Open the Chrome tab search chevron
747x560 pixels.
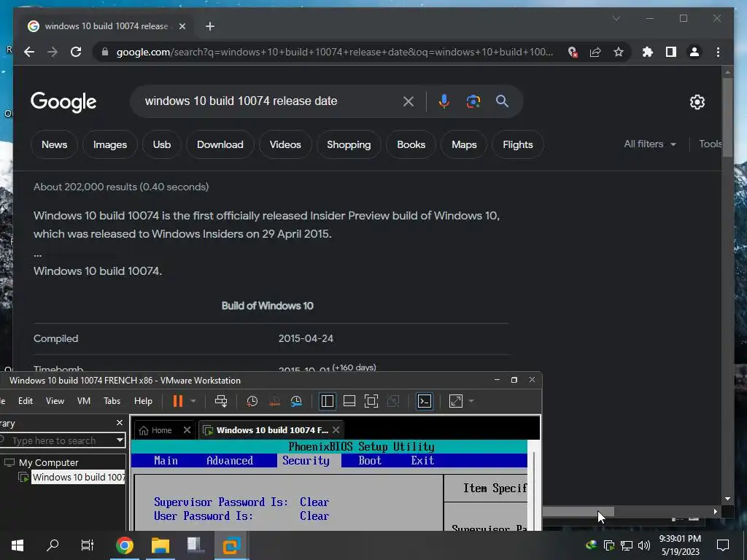pyautogui.click(x=616, y=18)
